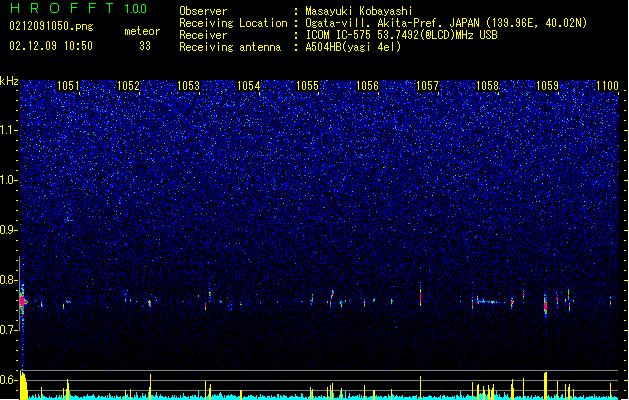Click the 1.1 kHz axis label
The height and width of the screenshot is (400, 629).
pos(9,130)
